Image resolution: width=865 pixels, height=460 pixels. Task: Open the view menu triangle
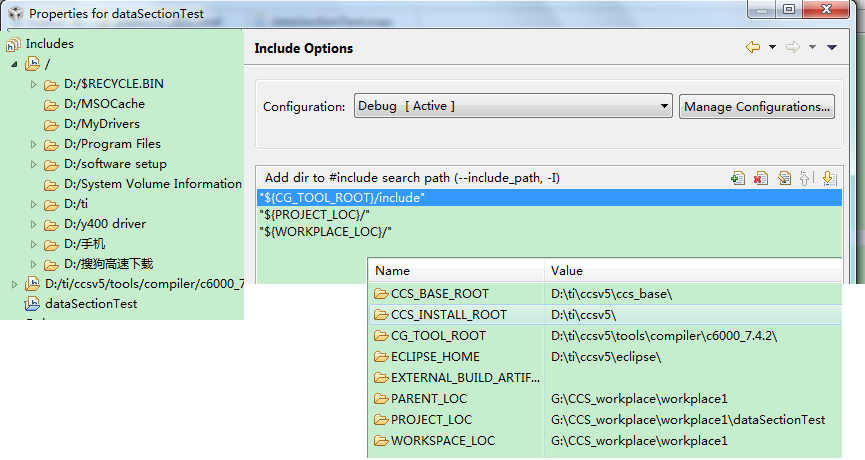point(831,47)
